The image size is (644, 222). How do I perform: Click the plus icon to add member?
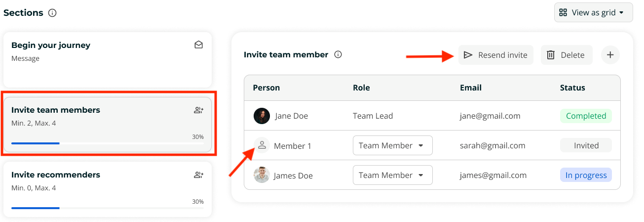[610, 55]
